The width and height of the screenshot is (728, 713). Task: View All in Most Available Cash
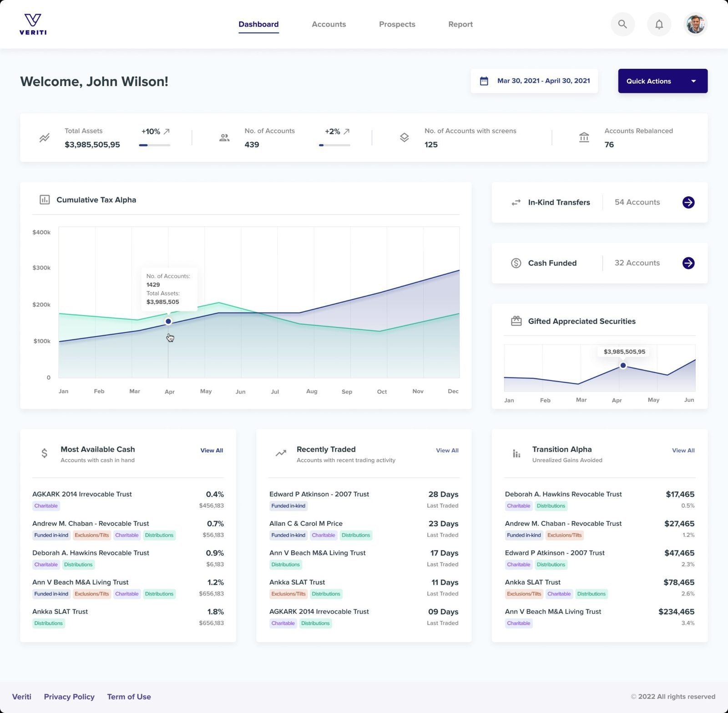tap(211, 450)
